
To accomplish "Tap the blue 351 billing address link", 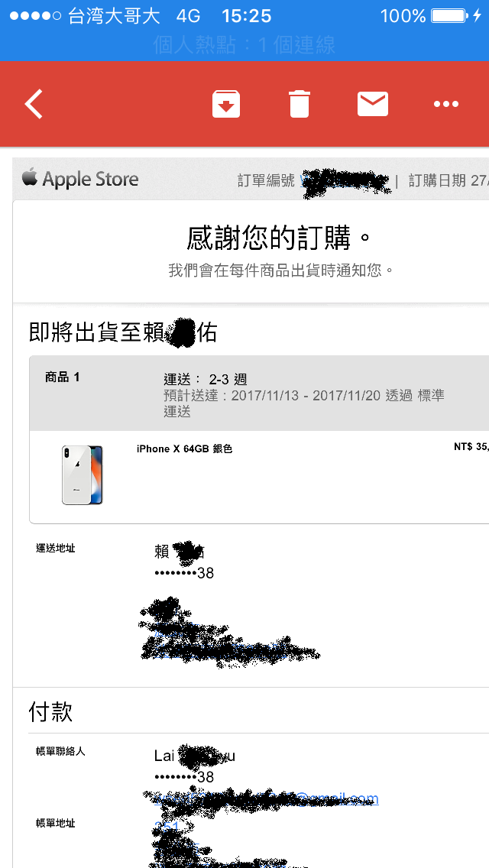I will click(166, 828).
